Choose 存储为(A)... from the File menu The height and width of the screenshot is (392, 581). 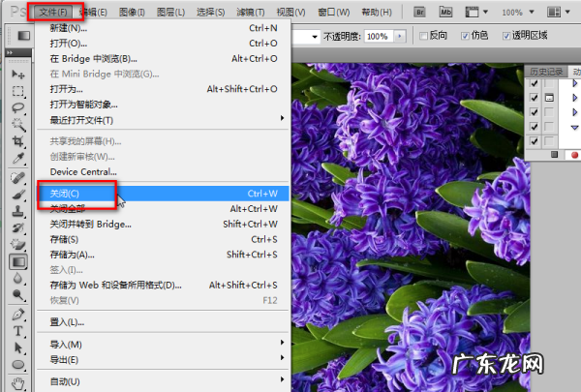pyautogui.click(x=163, y=255)
